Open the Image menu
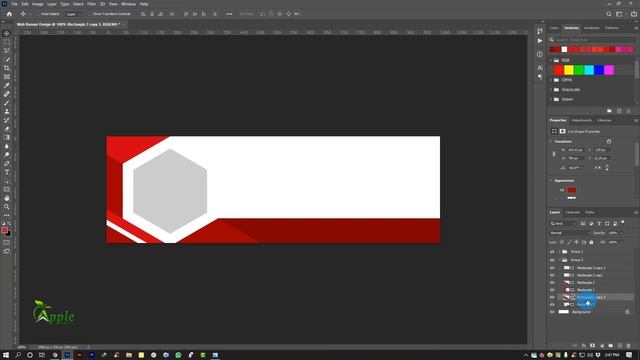This screenshot has width=640, height=360. point(38,4)
